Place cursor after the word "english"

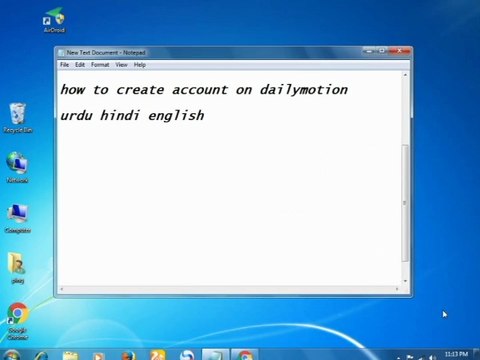click(205, 116)
